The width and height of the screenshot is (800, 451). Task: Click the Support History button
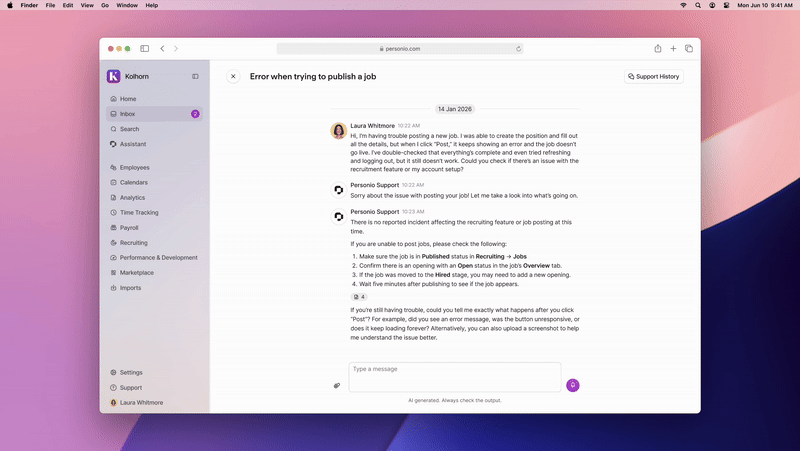point(655,76)
